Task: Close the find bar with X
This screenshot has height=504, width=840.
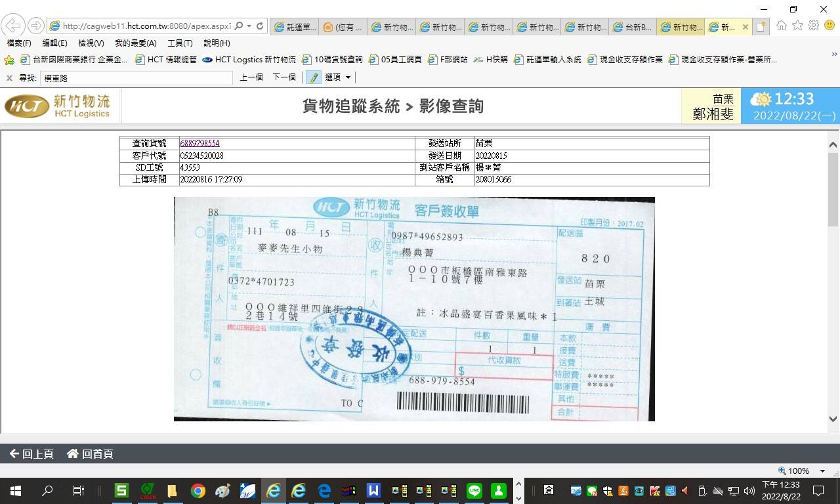Action: pyautogui.click(x=9, y=77)
